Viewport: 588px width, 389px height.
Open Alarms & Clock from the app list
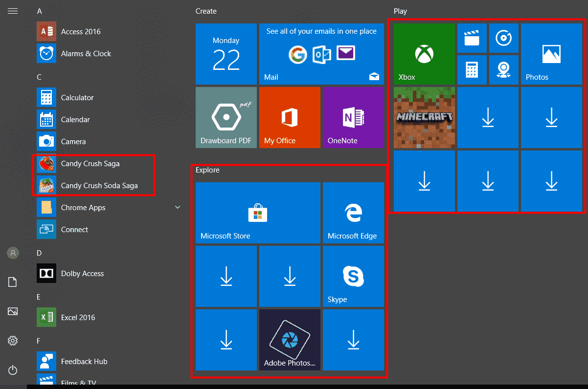pos(109,53)
